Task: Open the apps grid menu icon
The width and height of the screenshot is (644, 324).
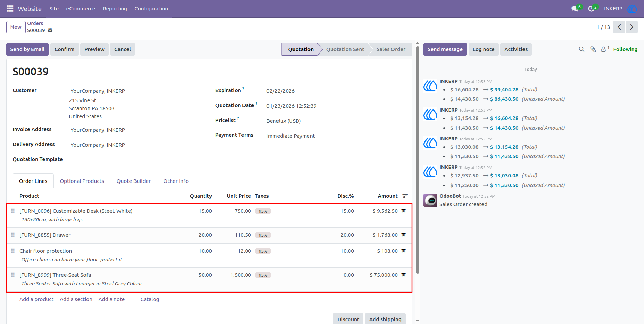Action: pos(10,8)
